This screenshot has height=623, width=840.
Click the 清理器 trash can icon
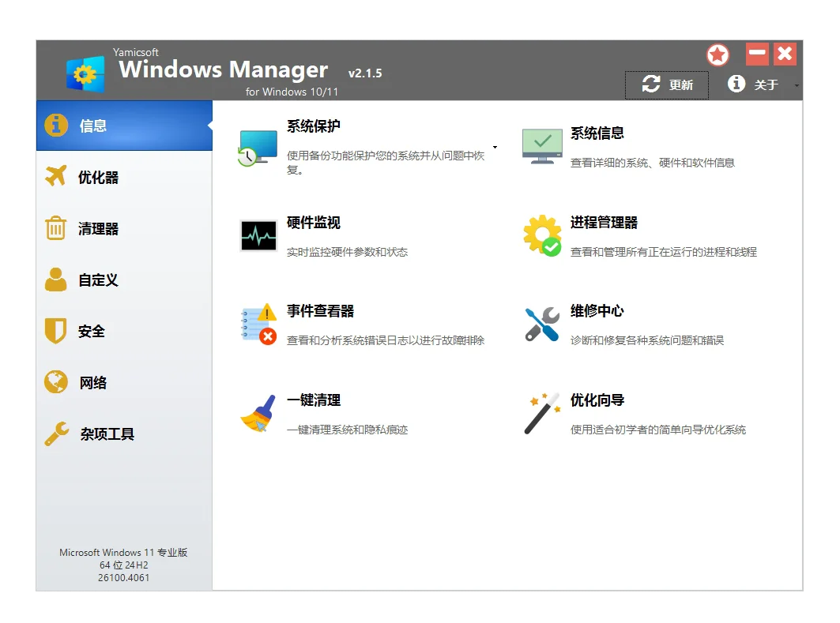(x=56, y=228)
